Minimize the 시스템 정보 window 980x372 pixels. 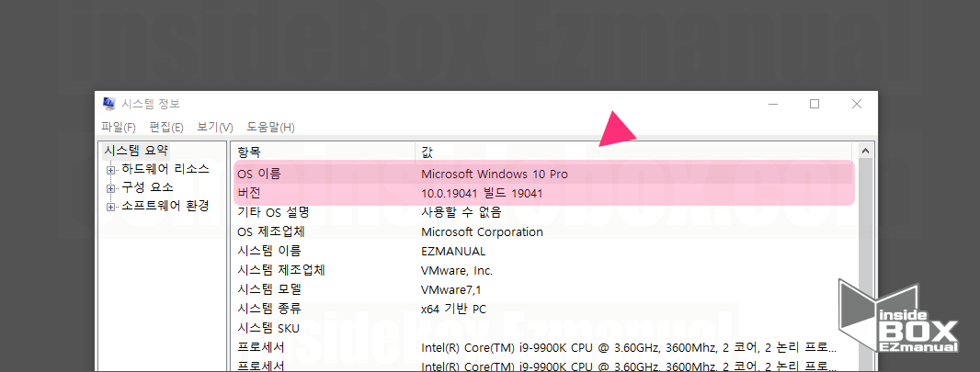click(774, 104)
